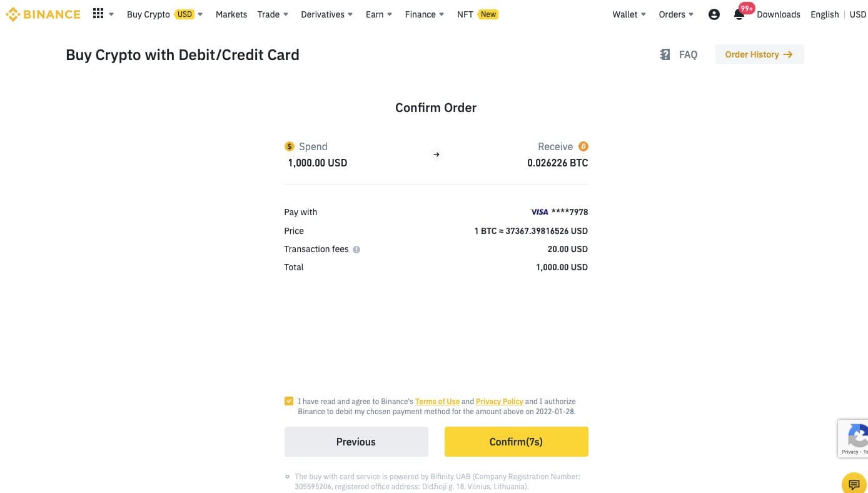
Task: Open the chat support bubble
Action: (x=854, y=484)
